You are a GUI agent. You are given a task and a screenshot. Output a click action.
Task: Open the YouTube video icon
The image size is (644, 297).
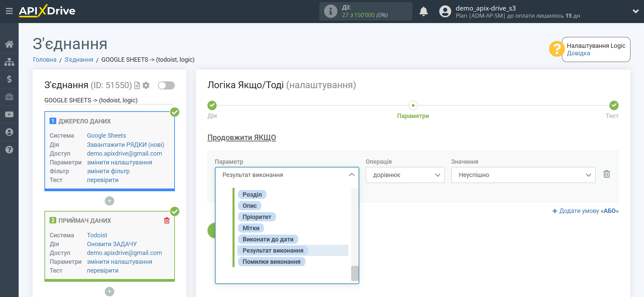[x=9, y=115]
